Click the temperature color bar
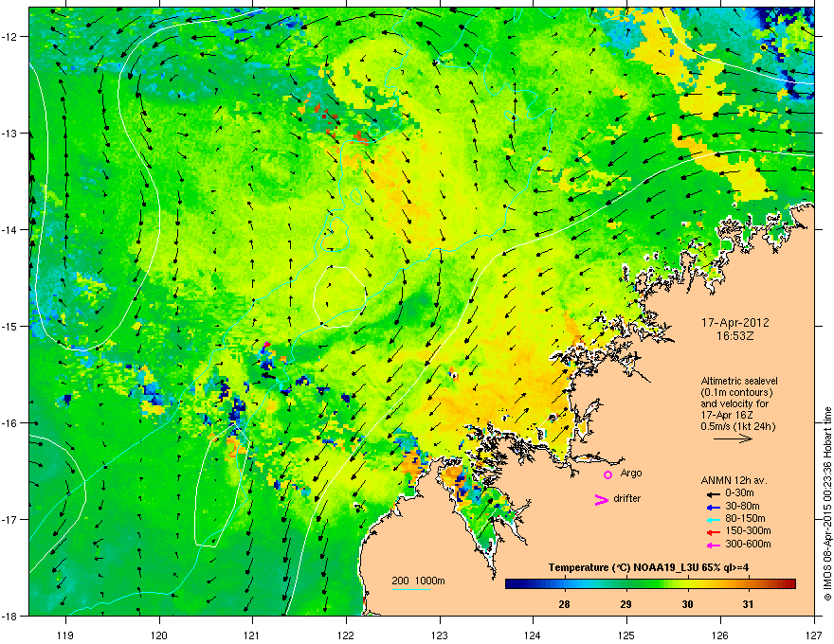This screenshot has width=834, height=644. click(650, 583)
